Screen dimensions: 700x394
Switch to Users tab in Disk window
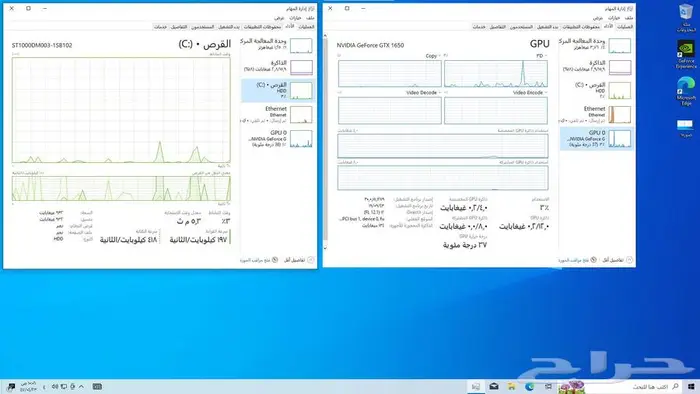(203, 27)
